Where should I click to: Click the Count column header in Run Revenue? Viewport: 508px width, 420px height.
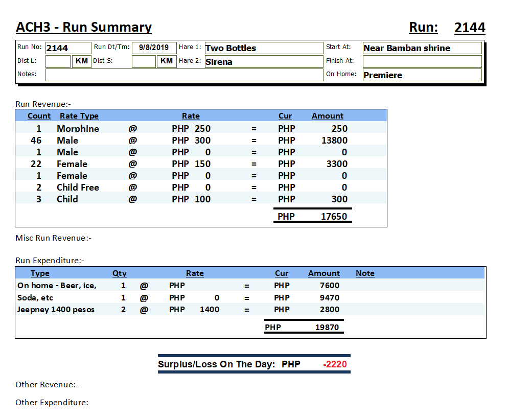coord(39,116)
